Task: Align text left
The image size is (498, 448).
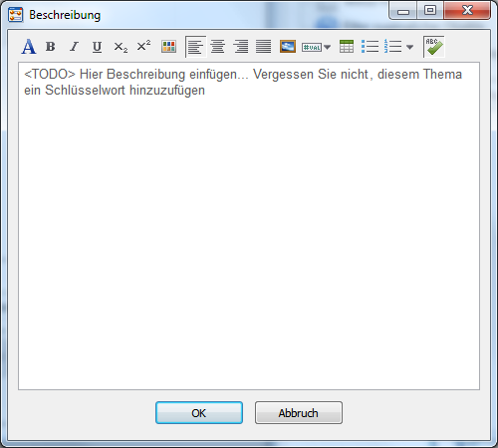Action: pos(196,47)
